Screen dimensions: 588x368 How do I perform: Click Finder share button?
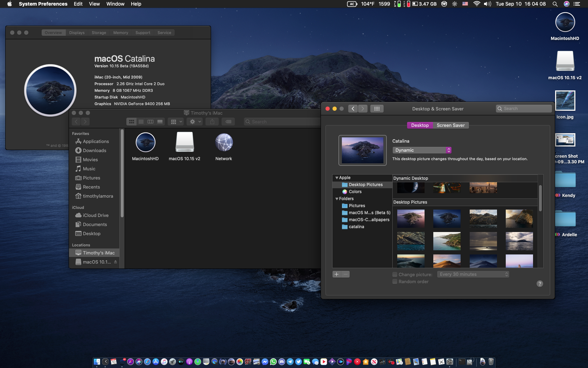[212, 122]
